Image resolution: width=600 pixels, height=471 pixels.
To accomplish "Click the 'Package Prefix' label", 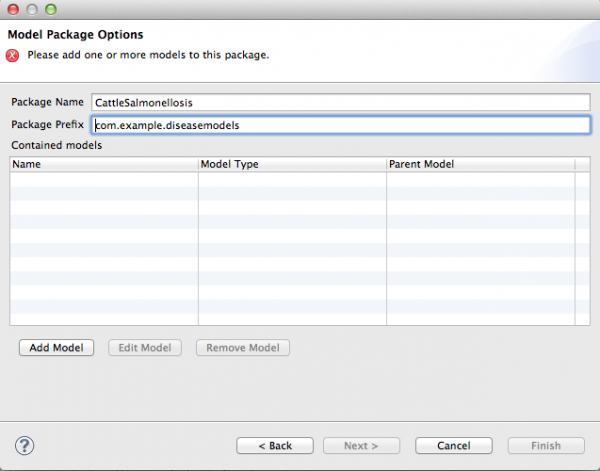I will 47,125.
